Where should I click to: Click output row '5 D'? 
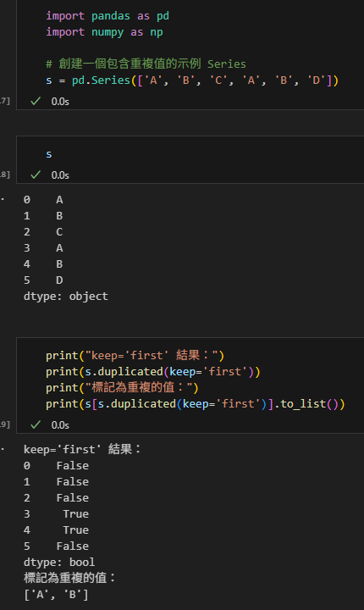[43, 280]
